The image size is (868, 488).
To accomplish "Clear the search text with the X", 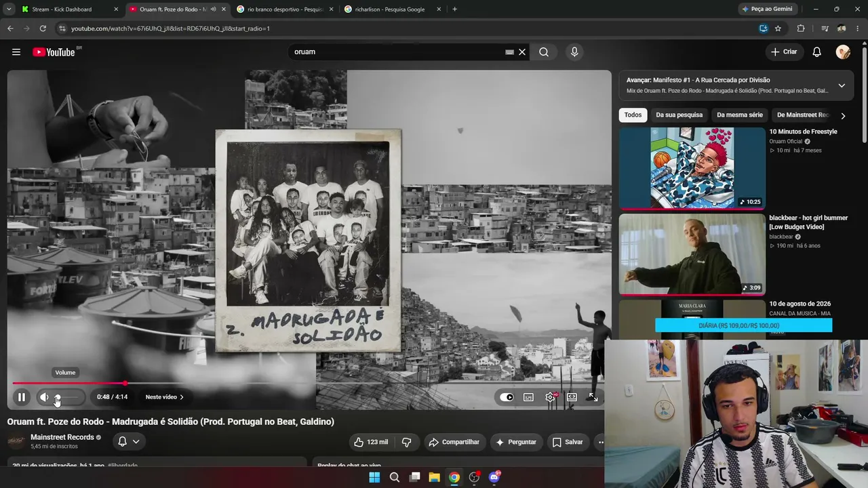I will (522, 52).
